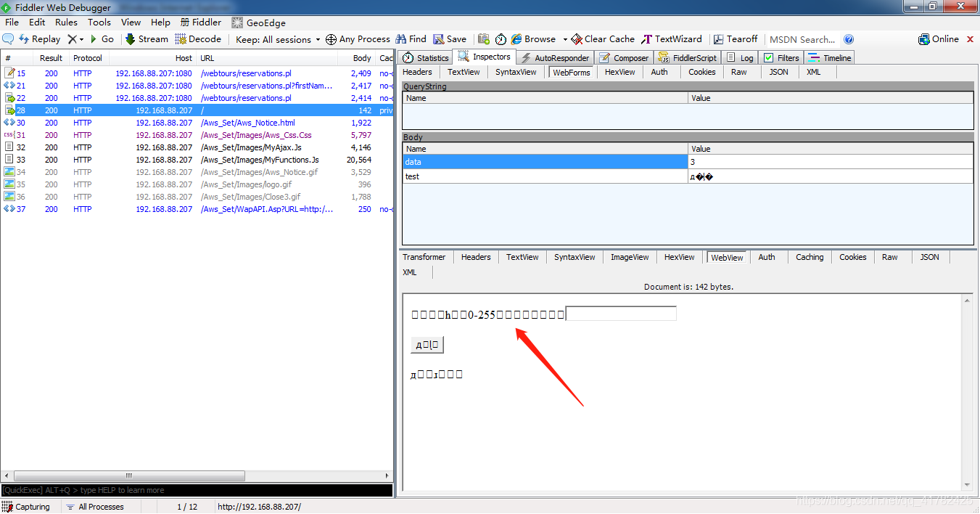The image size is (980, 514).
Task: Click the Go resume button
Action: 102,39
